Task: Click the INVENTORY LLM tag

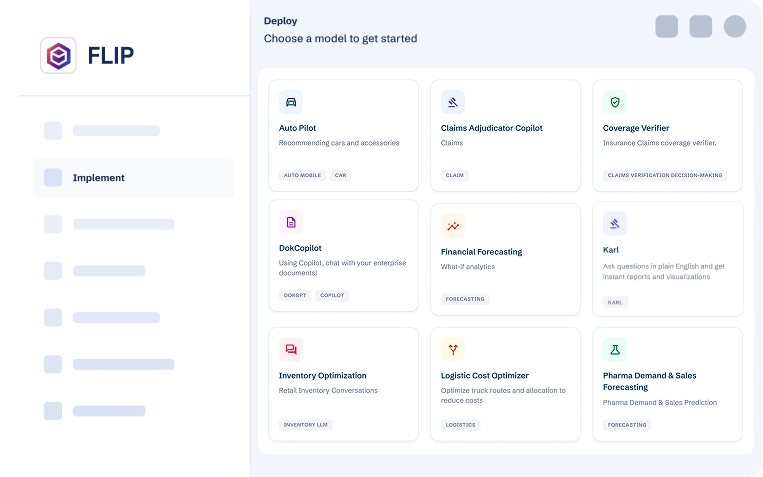Action: [305, 424]
